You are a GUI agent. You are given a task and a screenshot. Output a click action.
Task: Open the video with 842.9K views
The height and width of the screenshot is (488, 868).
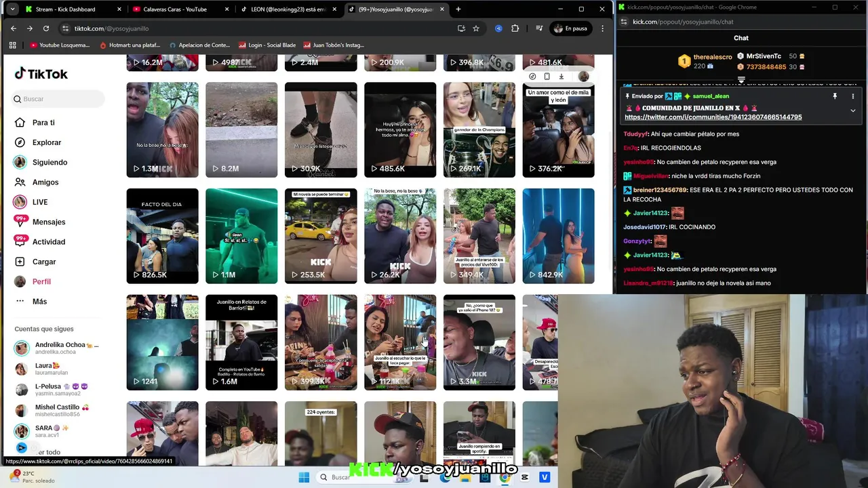coord(558,236)
